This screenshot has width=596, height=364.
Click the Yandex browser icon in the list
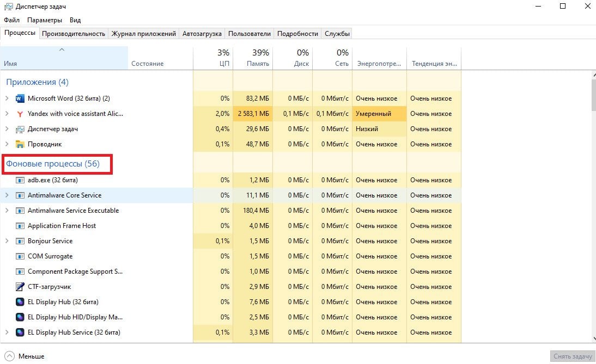pos(20,114)
